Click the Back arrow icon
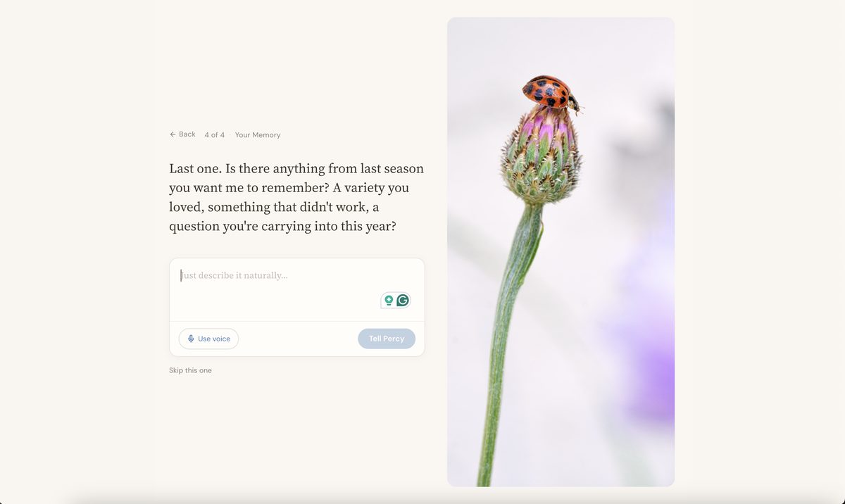This screenshot has width=845, height=504. click(x=173, y=134)
